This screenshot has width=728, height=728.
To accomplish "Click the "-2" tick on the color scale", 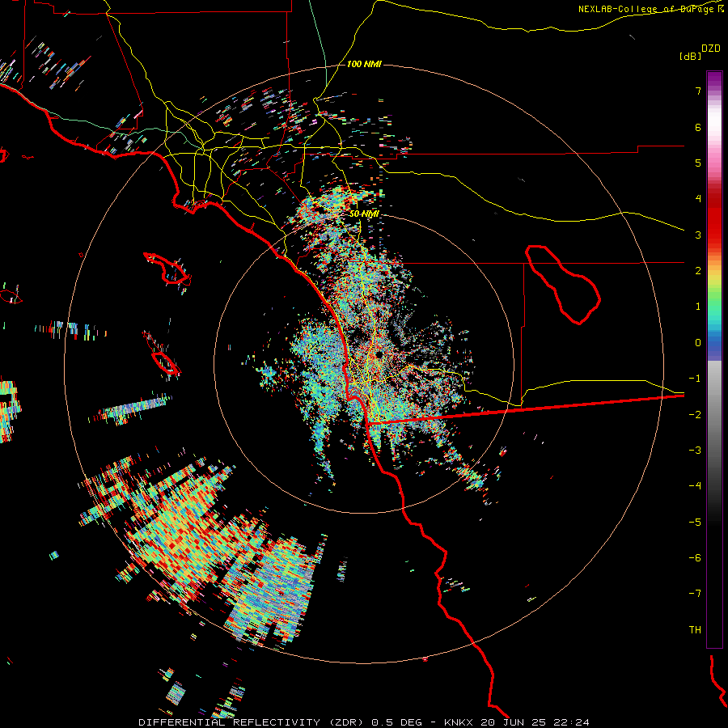I will point(695,415).
